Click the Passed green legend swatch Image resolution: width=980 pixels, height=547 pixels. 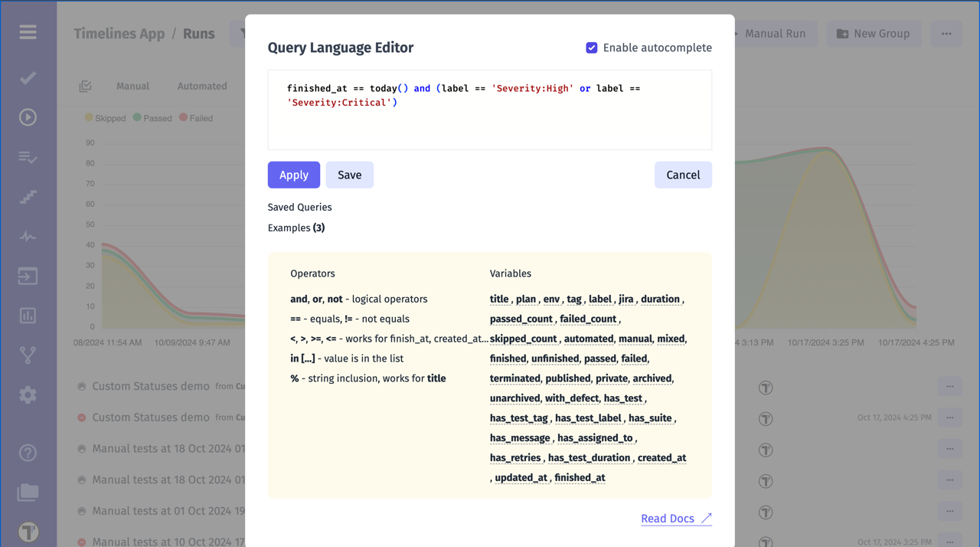coord(138,118)
